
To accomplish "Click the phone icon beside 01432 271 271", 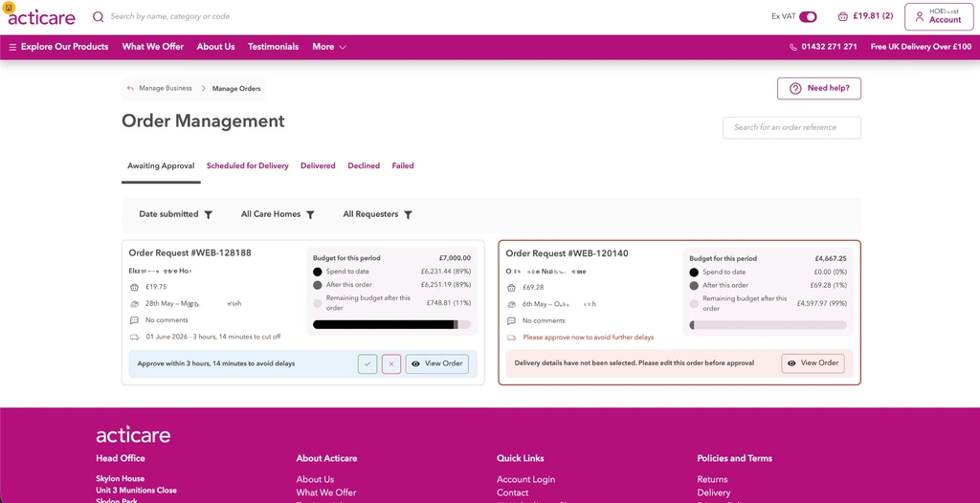I will pyautogui.click(x=793, y=47).
